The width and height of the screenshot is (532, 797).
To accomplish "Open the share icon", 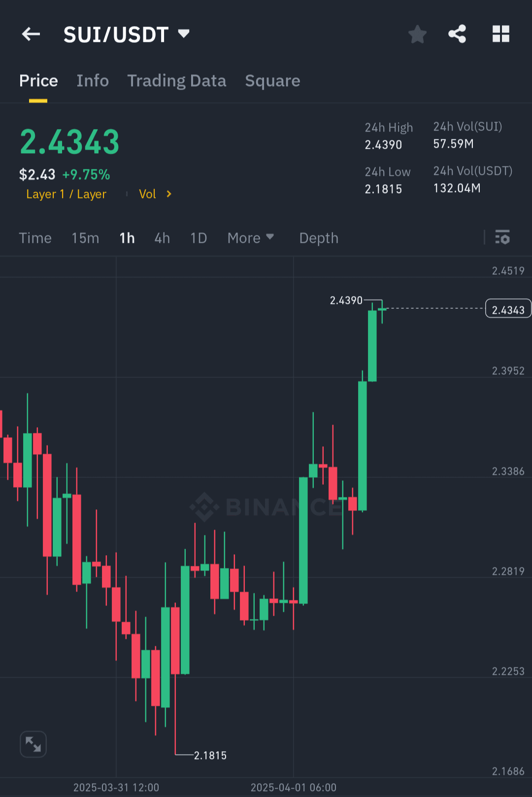I will (457, 34).
